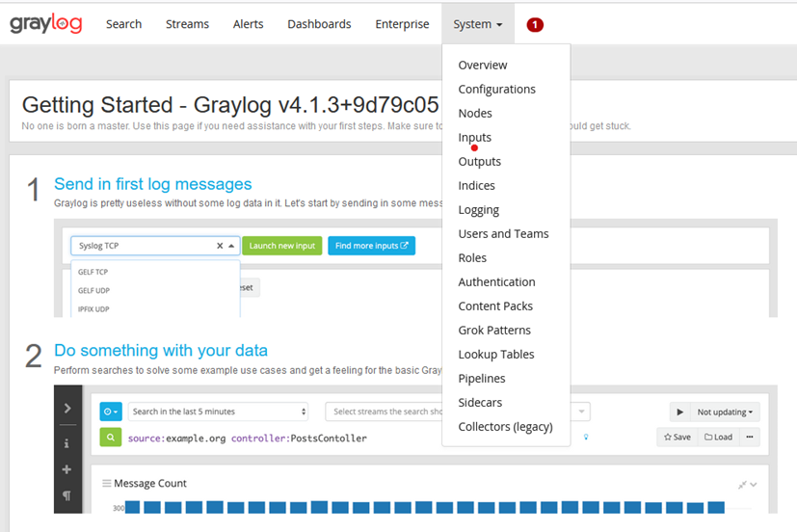The width and height of the screenshot is (797, 532).
Task: Select Inputs from the System menu
Action: [474, 138]
